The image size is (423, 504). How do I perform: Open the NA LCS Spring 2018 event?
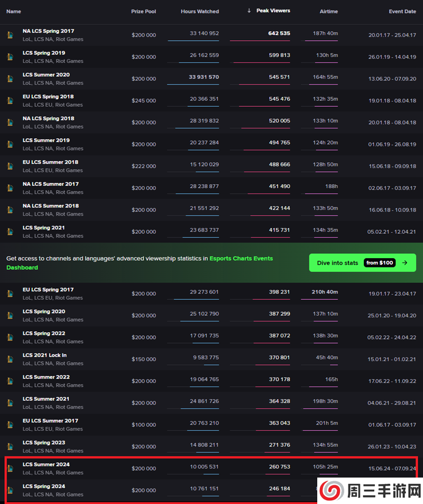coord(48,118)
